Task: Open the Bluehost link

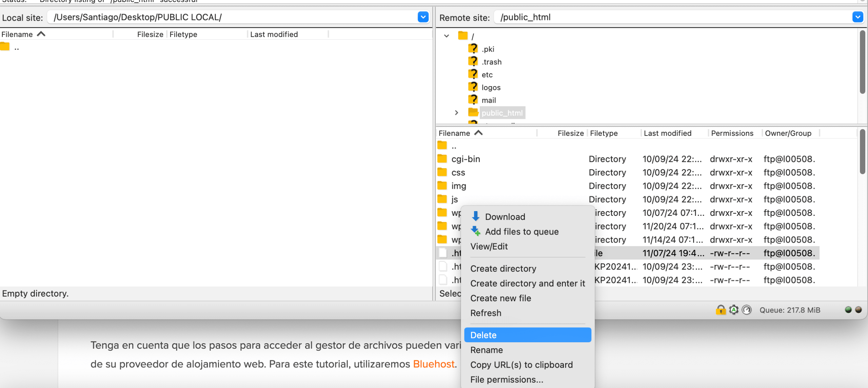Action: [x=433, y=364]
